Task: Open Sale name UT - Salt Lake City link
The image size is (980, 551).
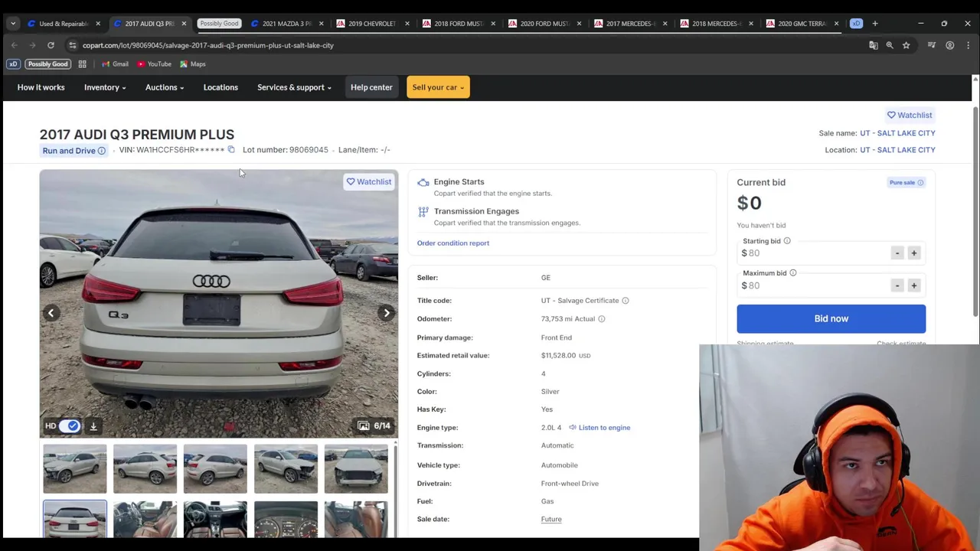Action: pyautogui.click(x=897, y=133)
